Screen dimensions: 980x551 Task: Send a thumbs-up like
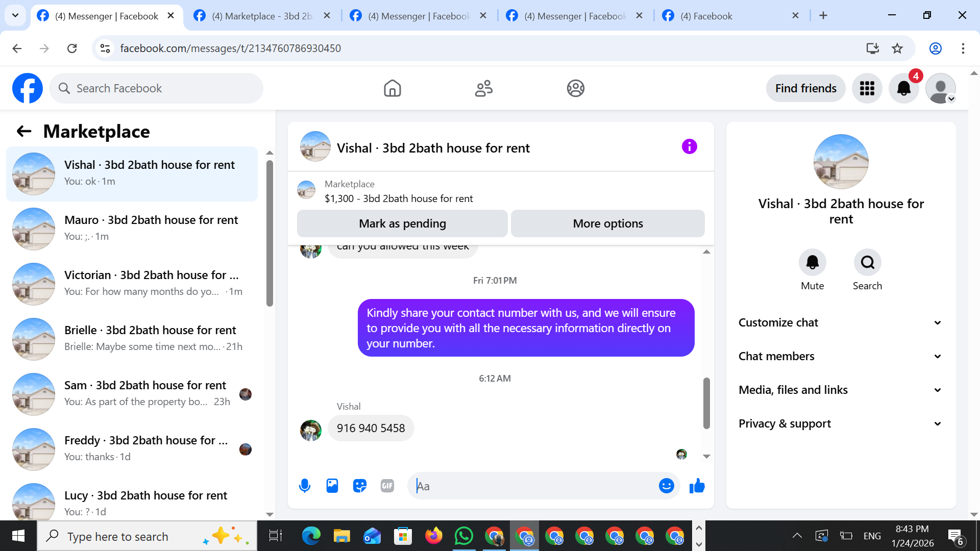(x=697, y=486)
